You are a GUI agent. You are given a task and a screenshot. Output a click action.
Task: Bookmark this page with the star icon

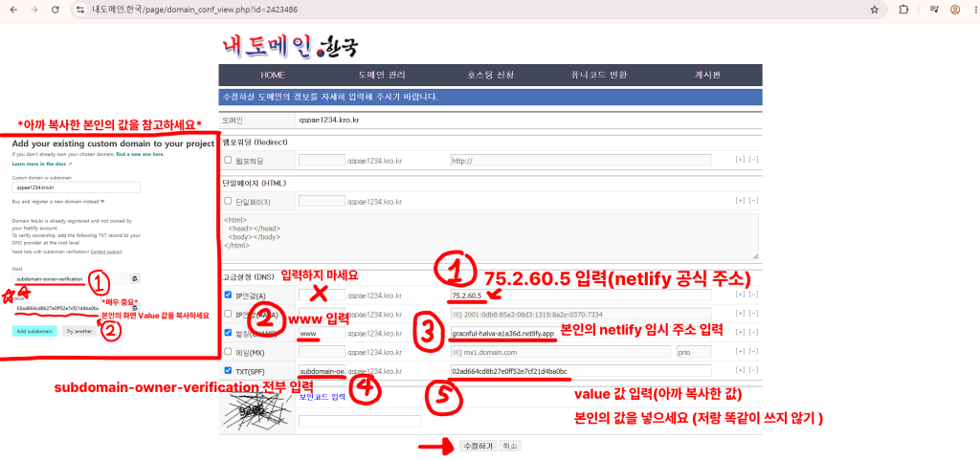pyautogui.click(x=875, y=10)
